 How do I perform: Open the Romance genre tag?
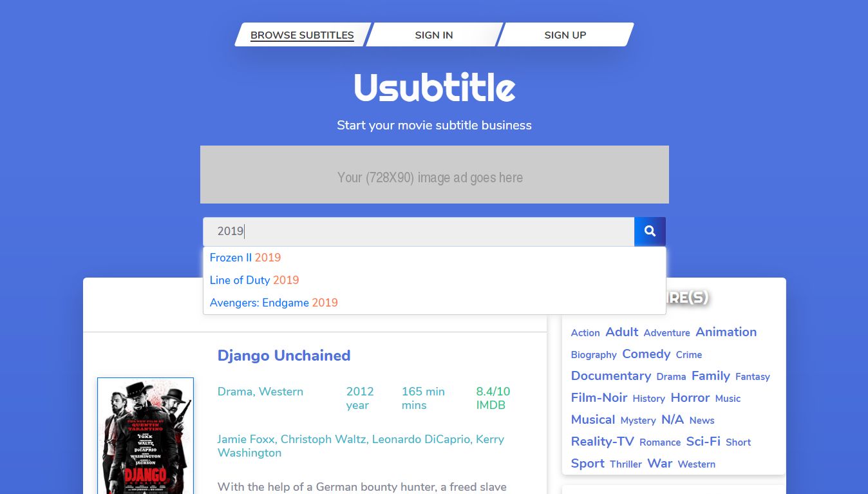click(x=660, y=442)
